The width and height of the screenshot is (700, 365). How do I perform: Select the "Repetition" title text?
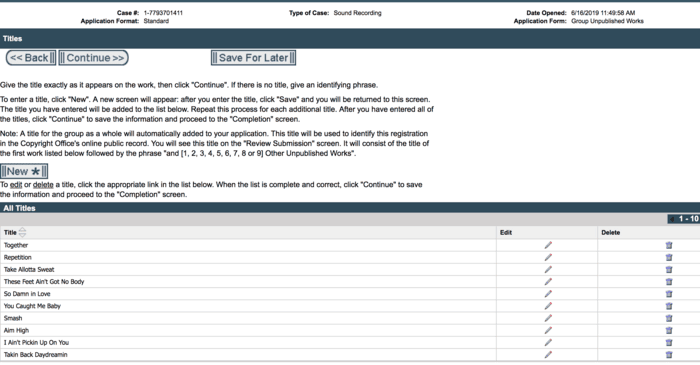pos(17,257)
